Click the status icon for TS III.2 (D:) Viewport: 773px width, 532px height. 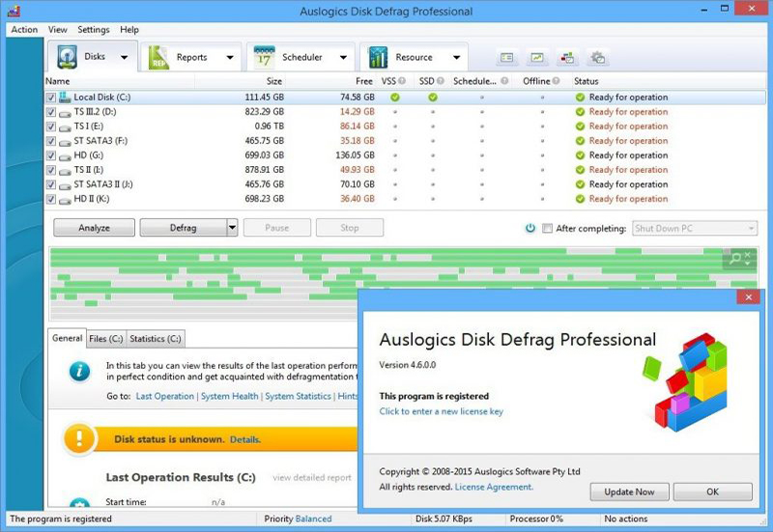(x=581, y=112)
